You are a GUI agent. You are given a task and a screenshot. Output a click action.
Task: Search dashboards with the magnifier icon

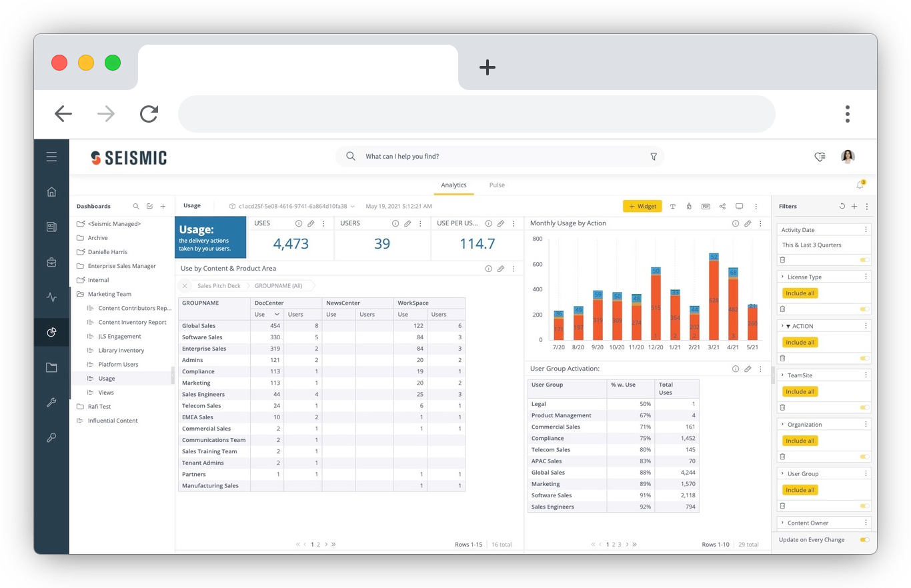[136, 207]
